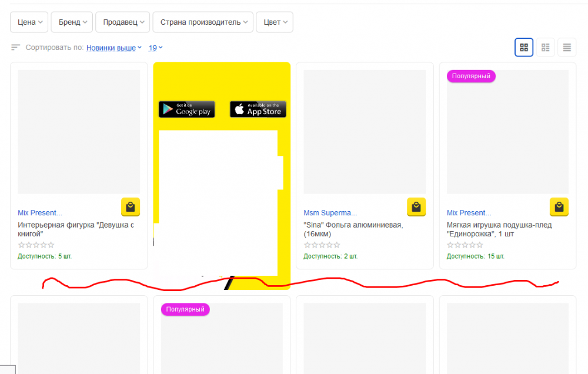588x374 pixels.
Task: Expand the Цена filter dropdown
Action: [x=30, y=22]
